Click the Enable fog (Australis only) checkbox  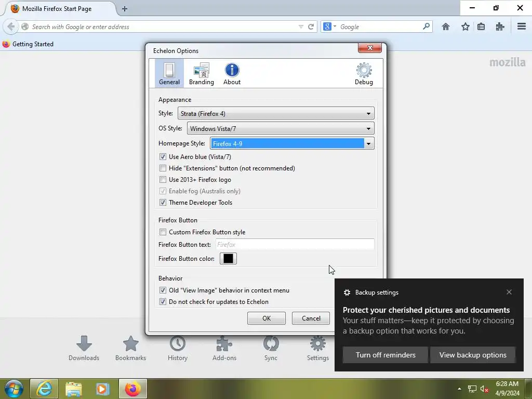click(163, 191)
